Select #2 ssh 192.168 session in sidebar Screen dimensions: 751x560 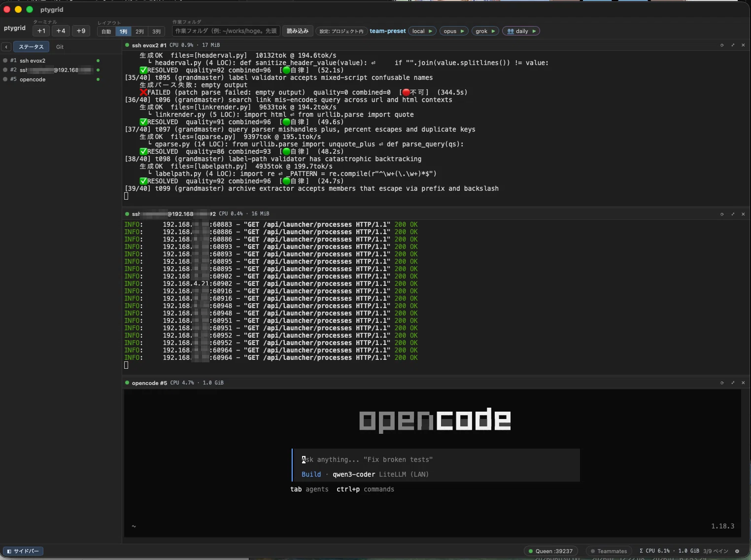[x=51, y=70]
